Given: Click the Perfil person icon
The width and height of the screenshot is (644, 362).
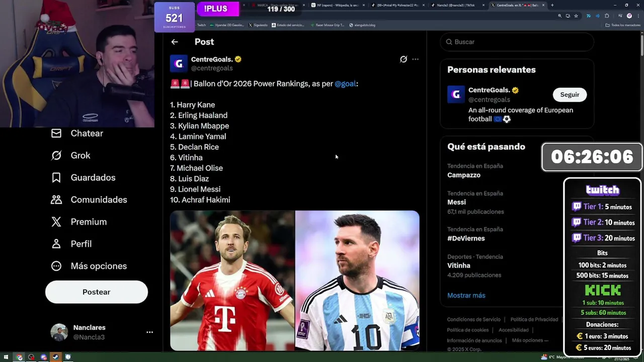Looking at the screenshot, I should pos(56,244).
